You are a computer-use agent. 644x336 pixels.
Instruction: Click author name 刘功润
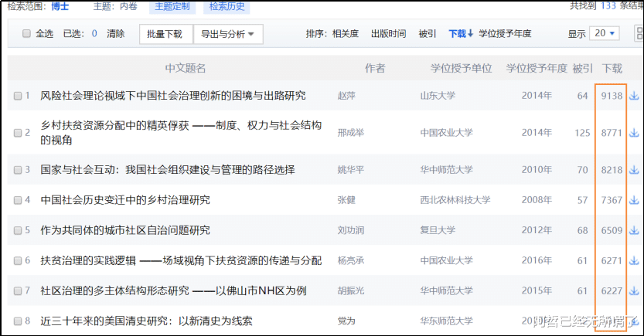(x=351, y=230)
